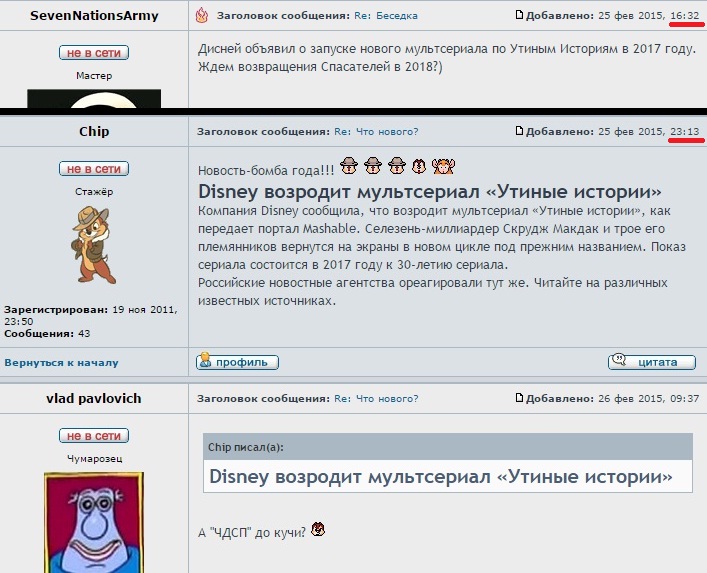
Task: Click the smiley after А "ЧДСП" до кучи?
Action: 318,529
